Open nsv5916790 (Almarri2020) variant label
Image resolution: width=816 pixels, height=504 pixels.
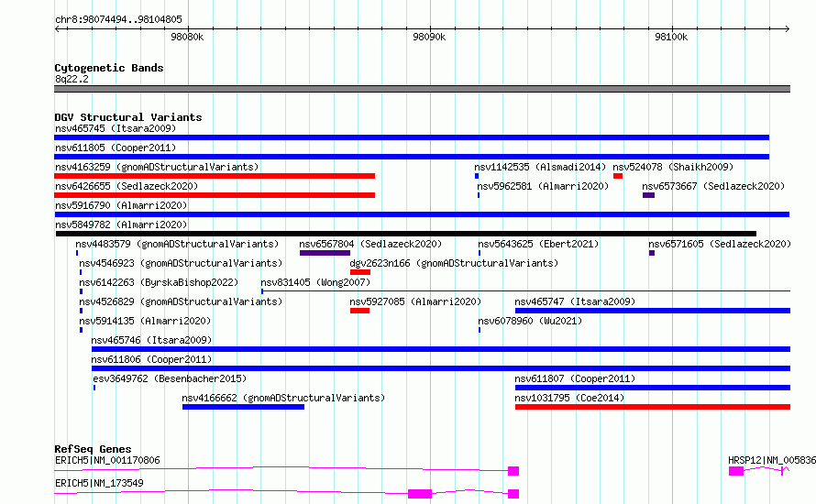121,205
